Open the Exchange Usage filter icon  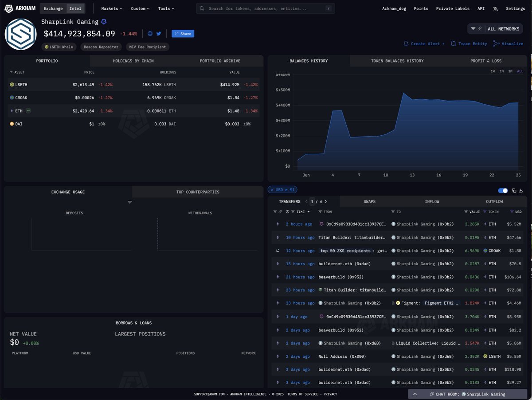pyautogui.click(x=130, y=202)
